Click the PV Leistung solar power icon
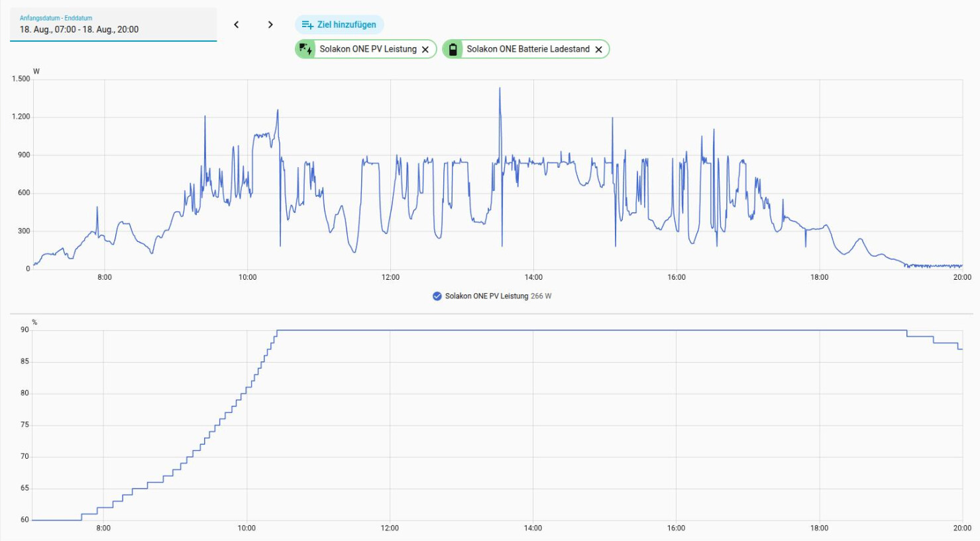The height and width of the screenshot is (541, 980). 305,49
